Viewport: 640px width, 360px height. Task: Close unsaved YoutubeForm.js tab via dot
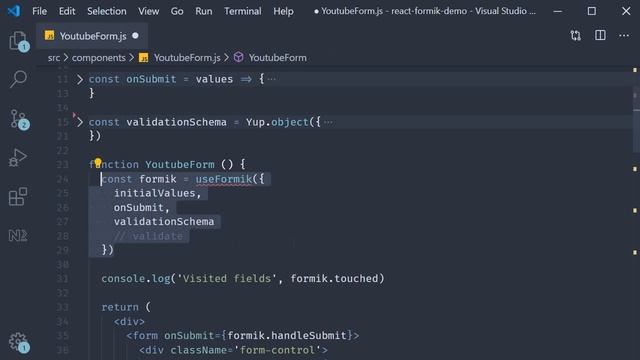pyautogui.click(x=135, y=36)
